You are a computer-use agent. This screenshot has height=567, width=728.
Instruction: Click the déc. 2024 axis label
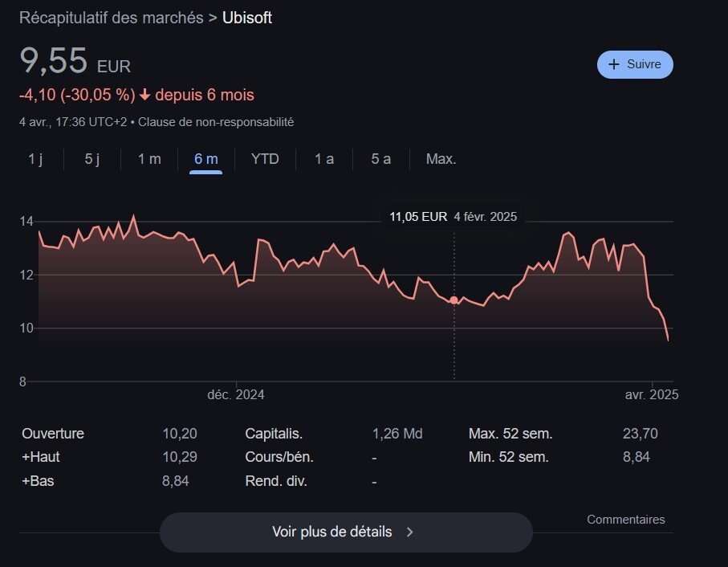pos(236,395)
